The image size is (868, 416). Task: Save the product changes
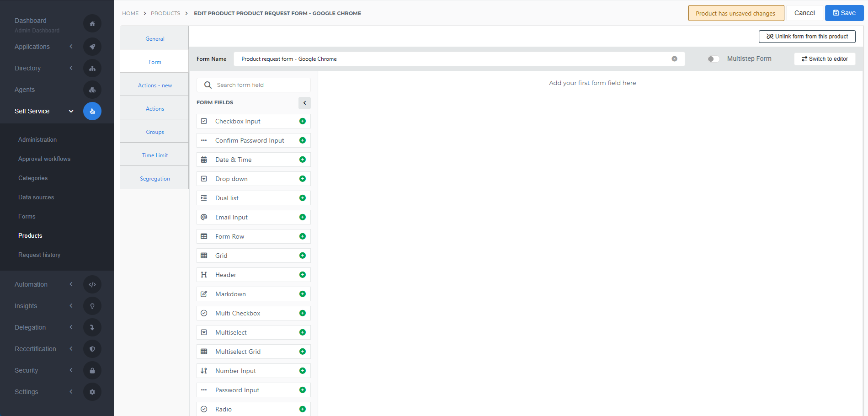point(844,13)
